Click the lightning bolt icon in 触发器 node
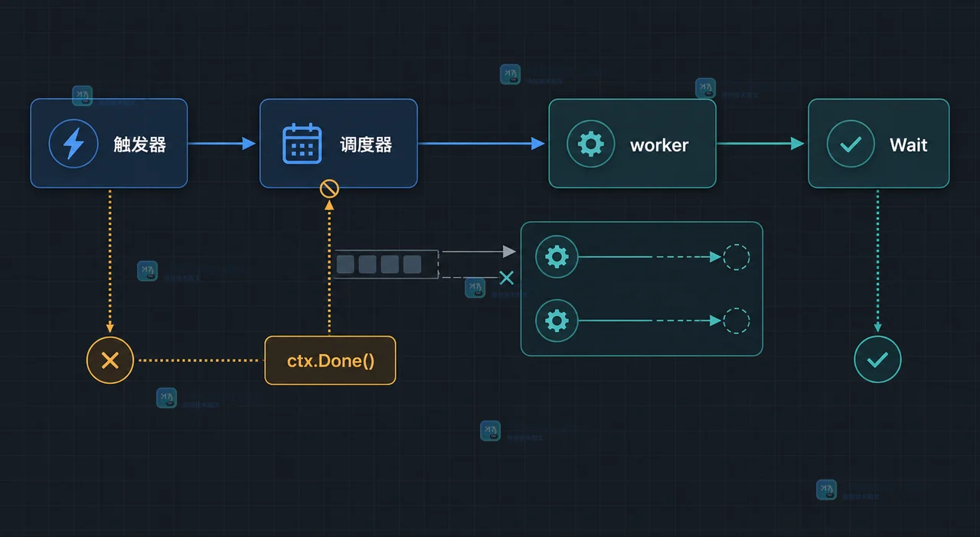The height and width of the screenshot is (537, 980). pyautogui.click(x=73, y=144)
